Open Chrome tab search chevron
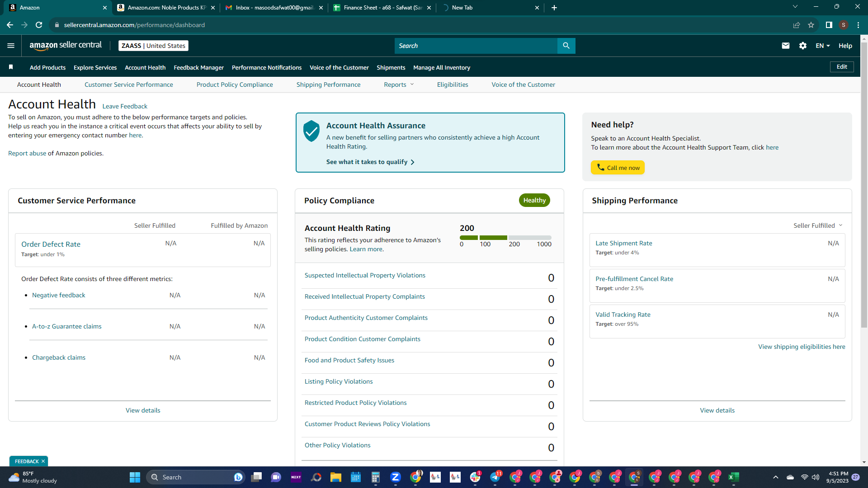The height and width of the screenshot is (488, 868). (x=795, y=7)
